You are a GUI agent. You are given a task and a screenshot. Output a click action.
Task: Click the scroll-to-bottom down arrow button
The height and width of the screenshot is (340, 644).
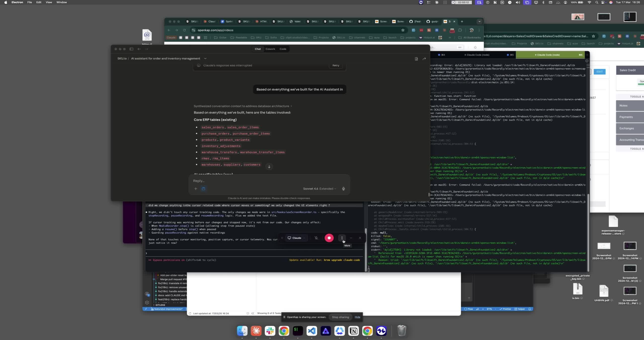coord(269,167)
